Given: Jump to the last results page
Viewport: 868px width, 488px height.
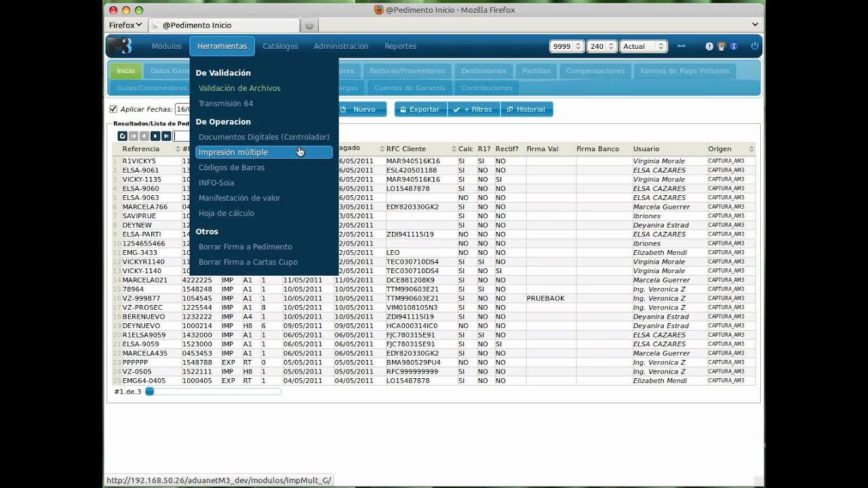Looking at the screenshot, I should click(x=166, y=136).
